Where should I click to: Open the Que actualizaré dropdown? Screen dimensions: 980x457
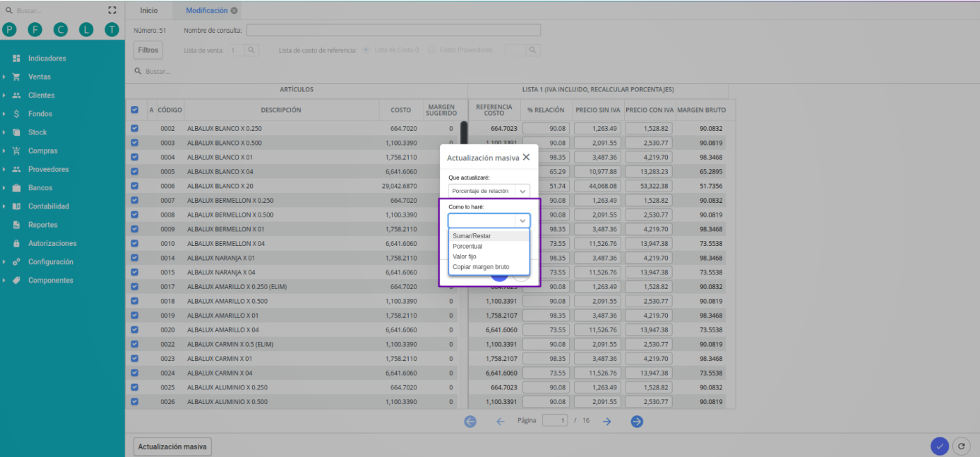(489, 191)
